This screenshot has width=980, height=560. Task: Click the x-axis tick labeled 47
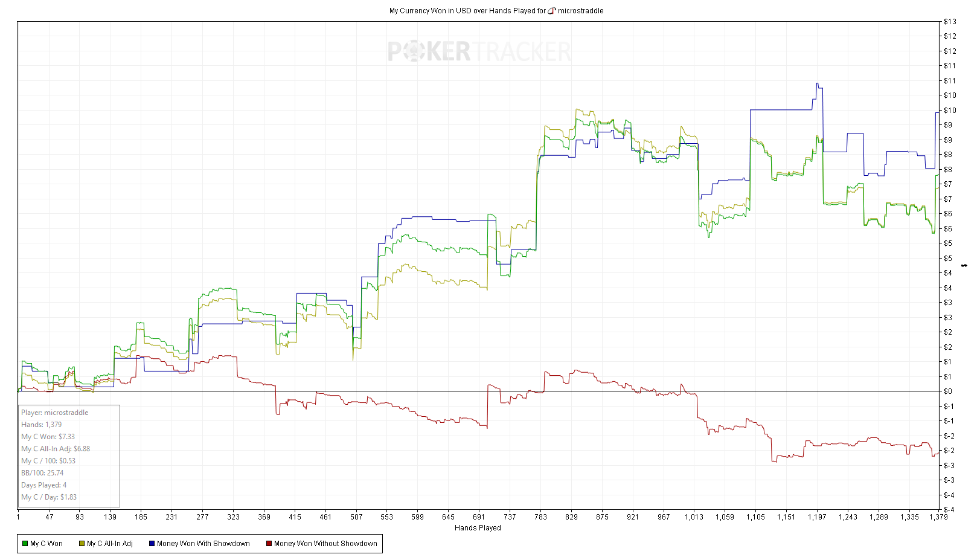click(x=49, y=517)
